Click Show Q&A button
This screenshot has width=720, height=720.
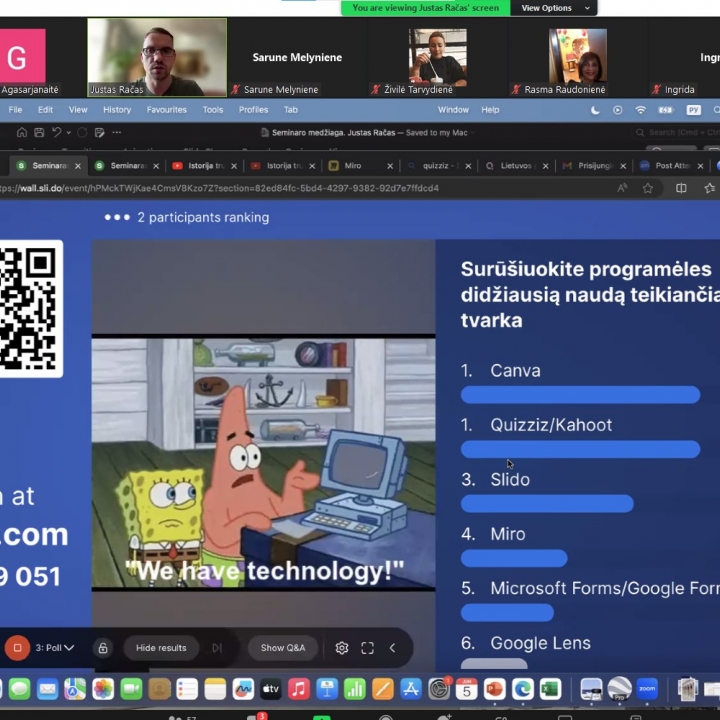[x=283, y=648]
